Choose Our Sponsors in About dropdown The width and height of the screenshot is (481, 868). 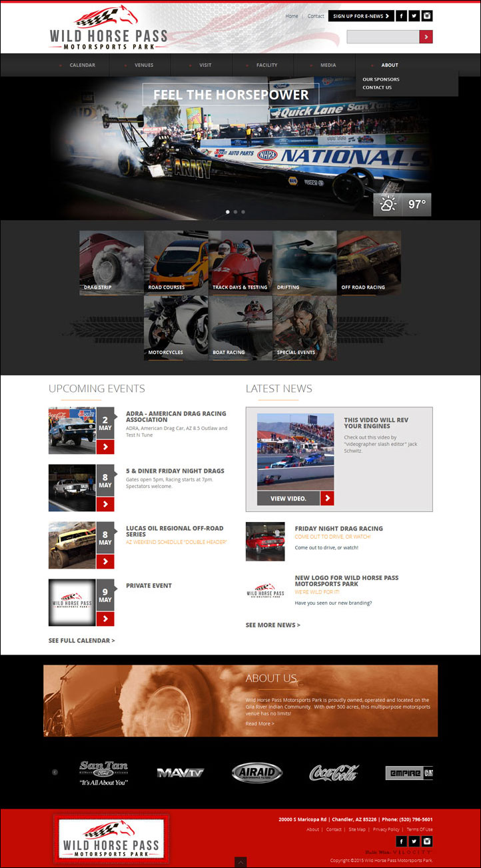[381, 79]
